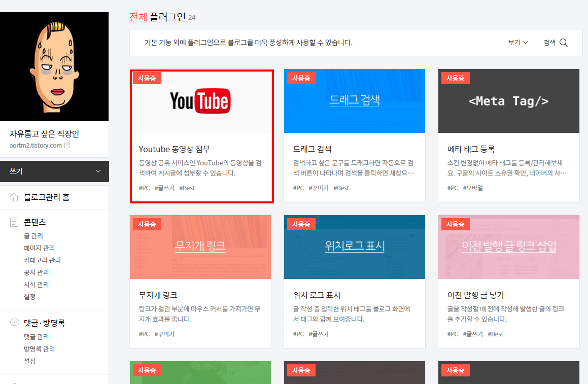Screen dimensions: 588x384
Task: Click #Best tag on Youtube 동영상 첨부 card
Action: pos(187,188)
